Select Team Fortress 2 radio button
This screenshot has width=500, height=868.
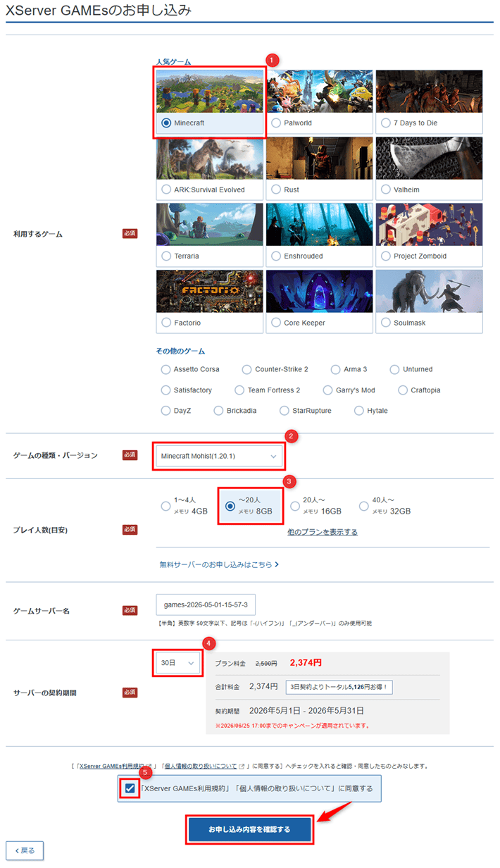click(x=239, y=390)
